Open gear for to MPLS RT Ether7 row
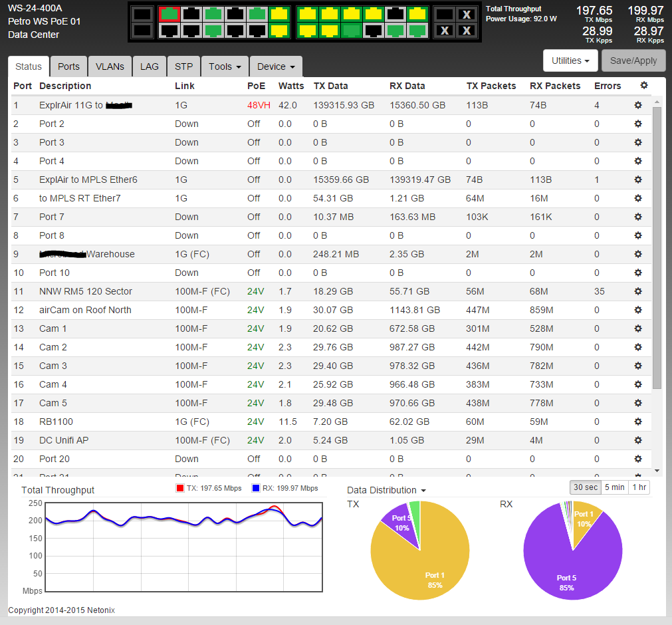 (x=637, y=199)
